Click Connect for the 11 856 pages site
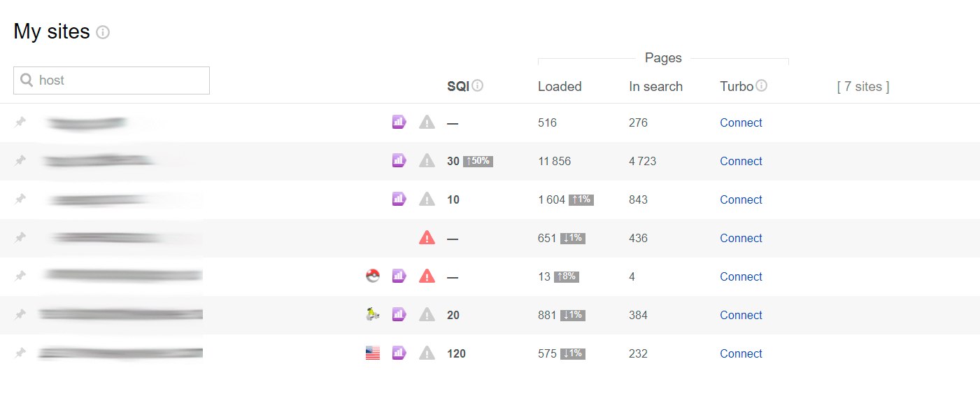Screen dimensions: 980x394 tap(741, 161)
